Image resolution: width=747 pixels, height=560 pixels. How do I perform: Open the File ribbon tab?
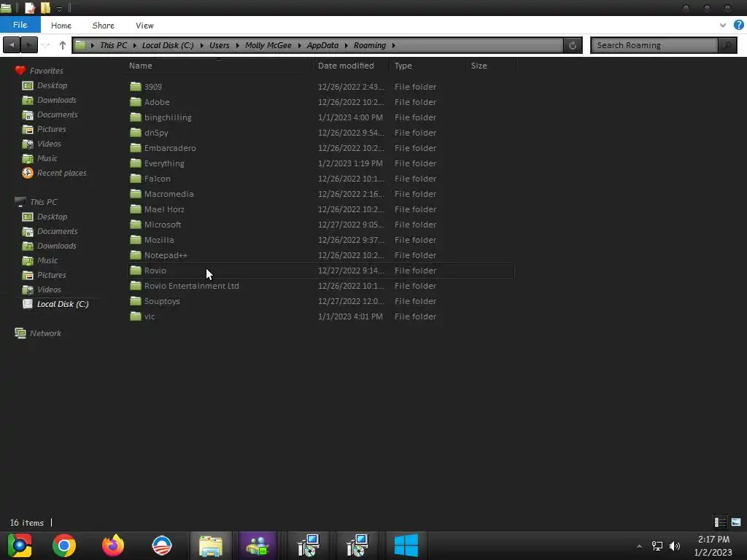pyautogui.click(x=20, y=25)
